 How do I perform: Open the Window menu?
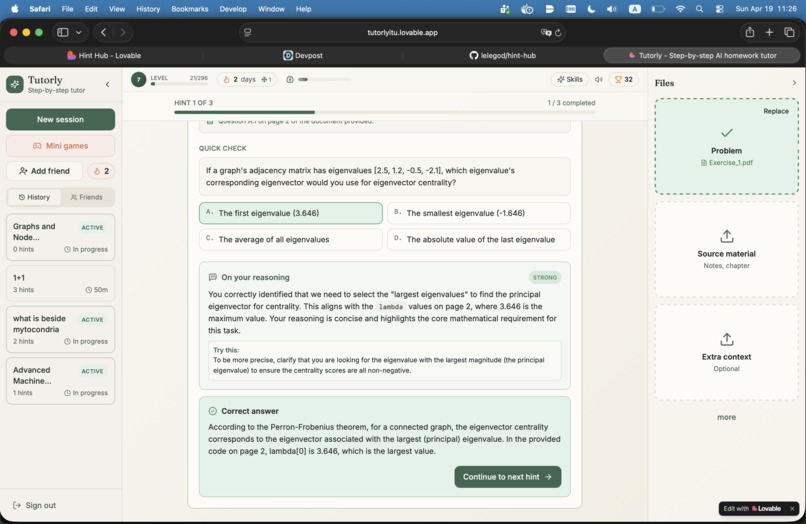pyautogui.click(x=271, y=9)
